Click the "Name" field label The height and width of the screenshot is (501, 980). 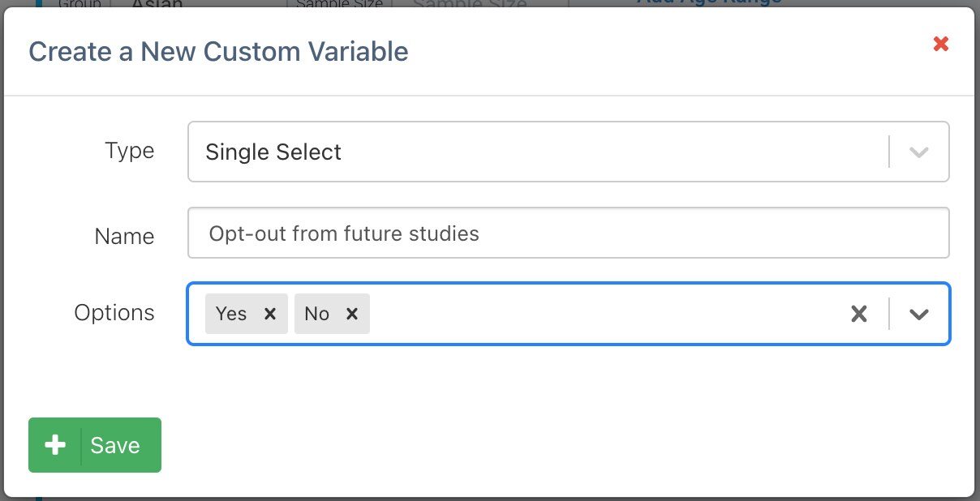coord(124,236)
